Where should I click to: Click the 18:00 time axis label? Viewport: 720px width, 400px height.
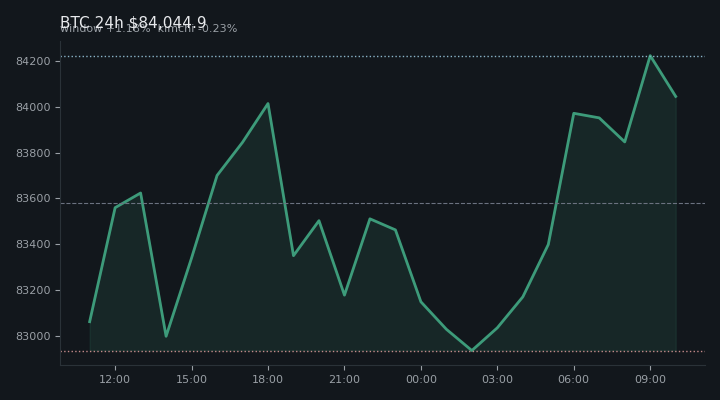pos(268,379)
